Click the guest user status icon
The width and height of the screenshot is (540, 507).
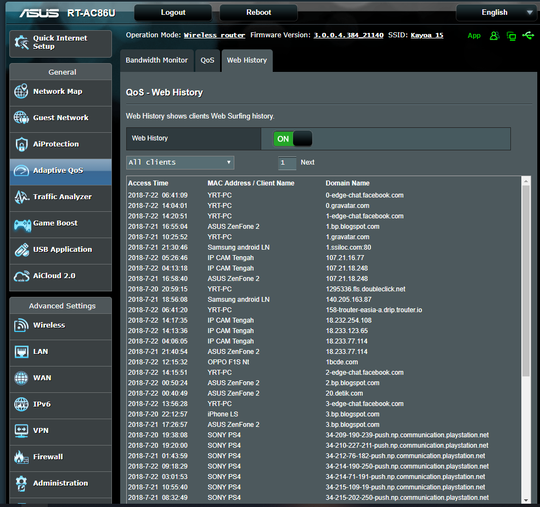tap(494, 35)
